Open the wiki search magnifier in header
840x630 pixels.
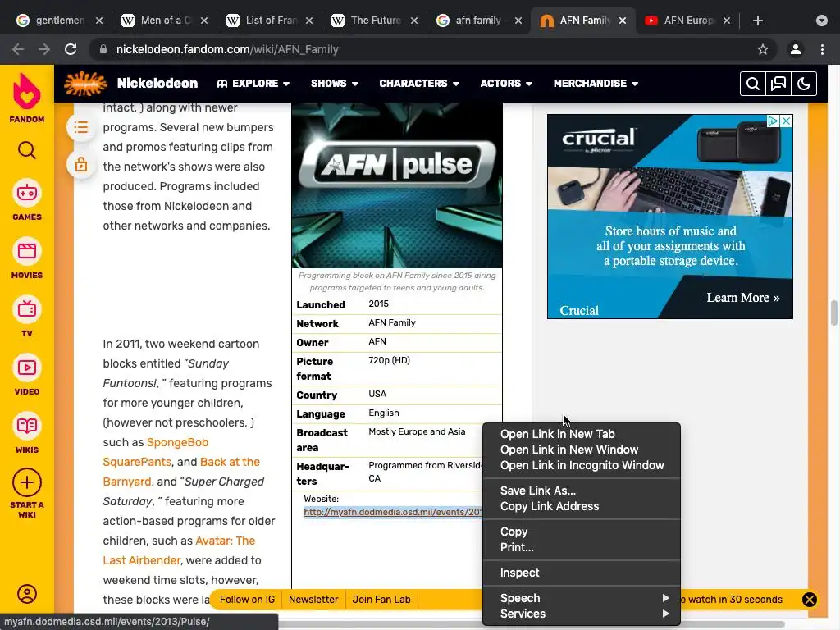[x=753, y=84]
